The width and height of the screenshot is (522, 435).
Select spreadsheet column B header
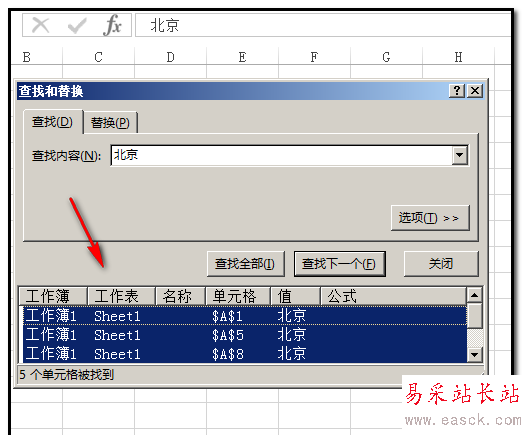click(36, 57)
